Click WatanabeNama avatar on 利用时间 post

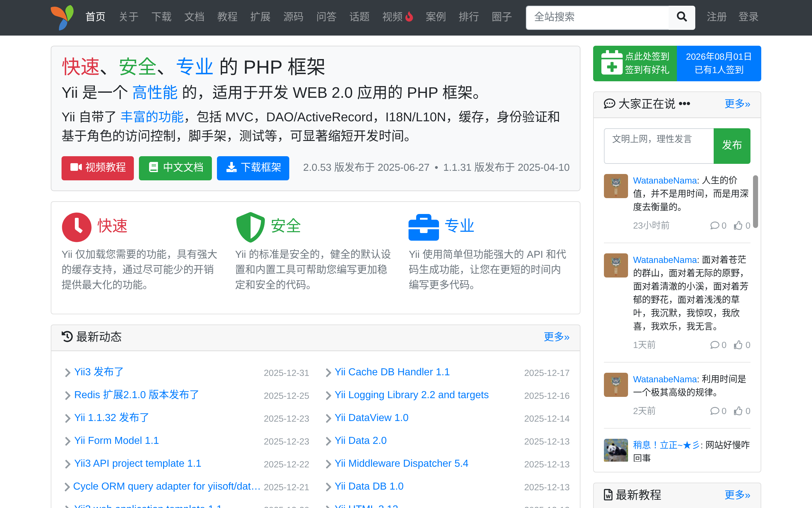[x=616, y=384]
